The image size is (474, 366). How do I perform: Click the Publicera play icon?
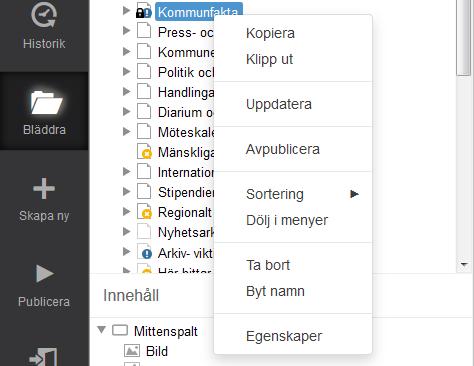pos(45,274)
